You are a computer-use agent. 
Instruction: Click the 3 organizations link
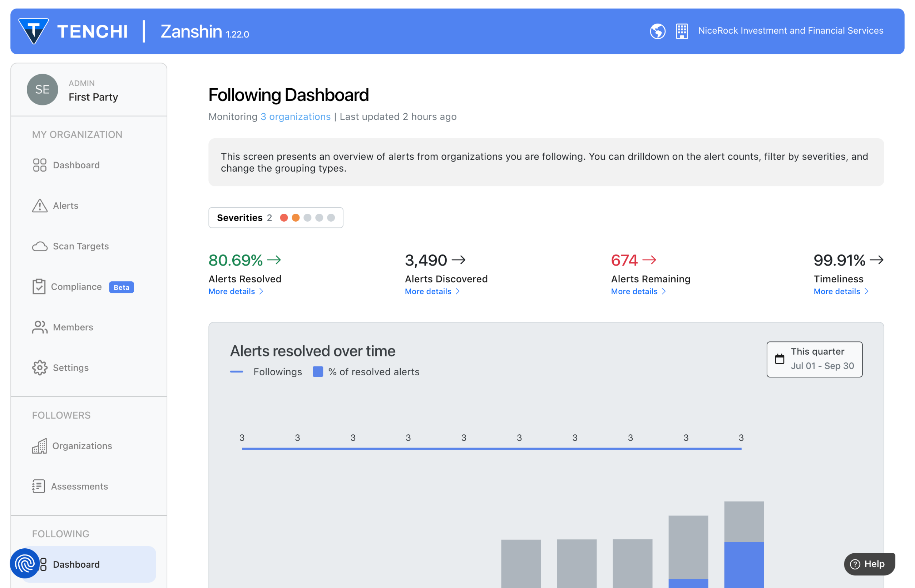point(296,117)
